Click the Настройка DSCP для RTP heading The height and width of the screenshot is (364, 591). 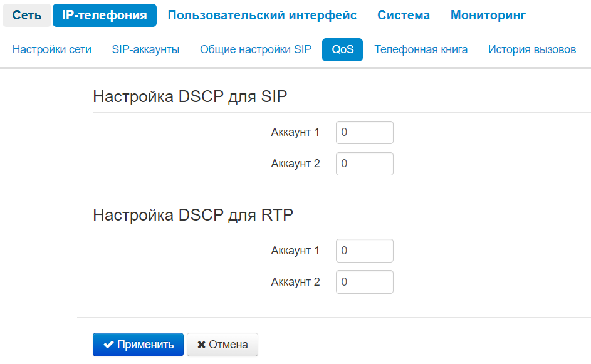click(x=193, y=215)
